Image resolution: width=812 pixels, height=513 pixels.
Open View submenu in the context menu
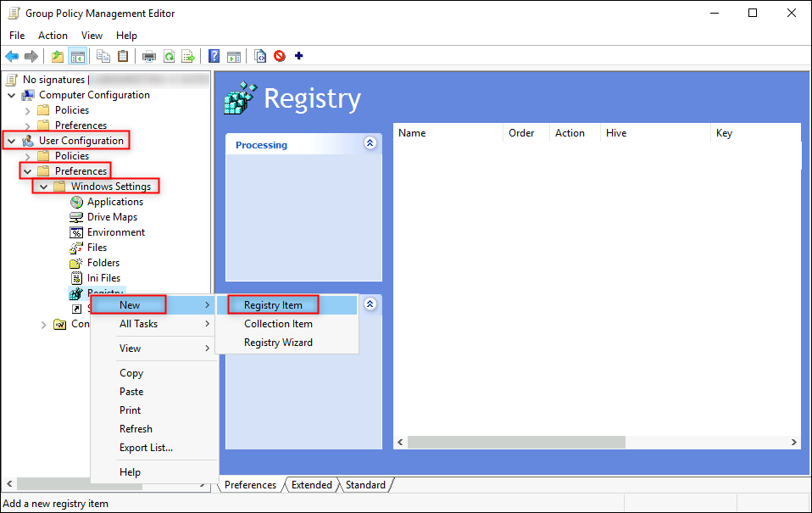[x=153, y=349]
